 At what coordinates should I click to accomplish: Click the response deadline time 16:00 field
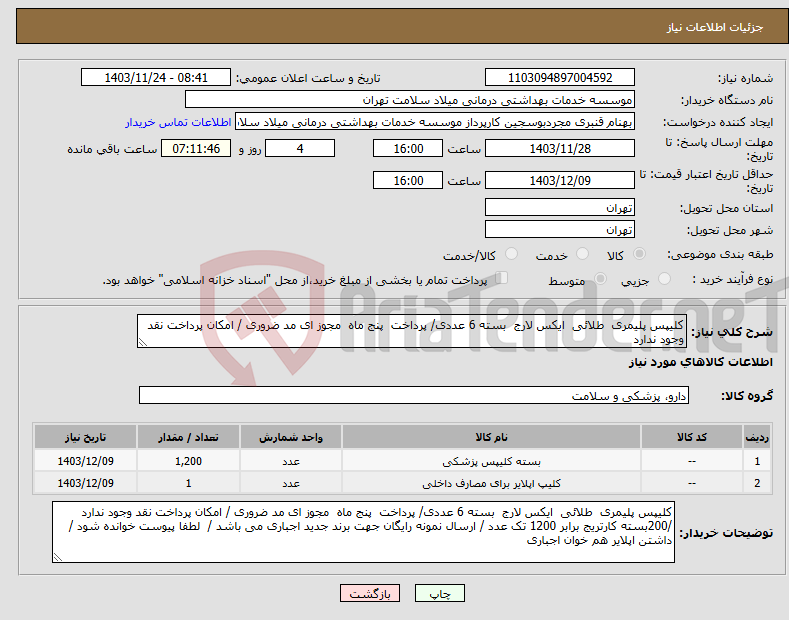pyautogui.click(x=408, y=148)
